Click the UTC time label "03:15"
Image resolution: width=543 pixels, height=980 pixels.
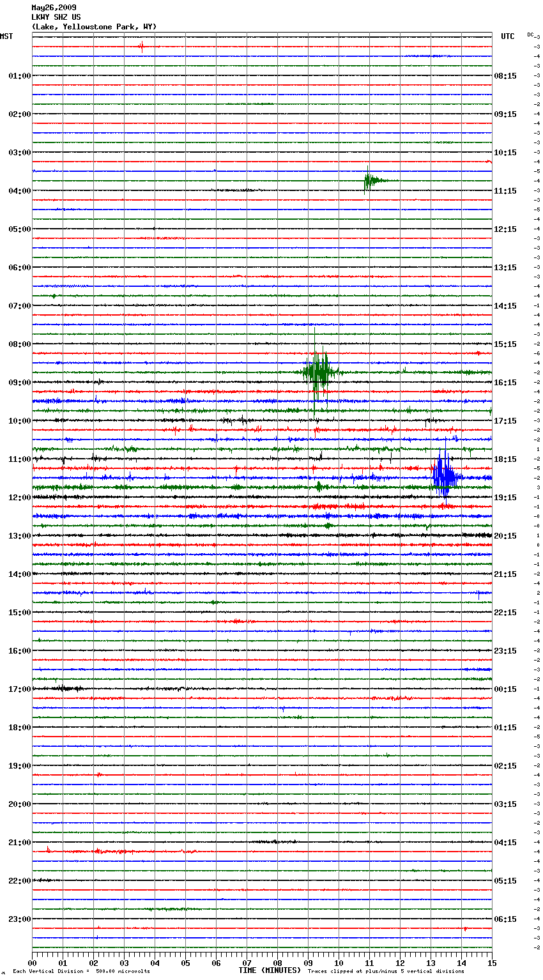coord(505,804)
